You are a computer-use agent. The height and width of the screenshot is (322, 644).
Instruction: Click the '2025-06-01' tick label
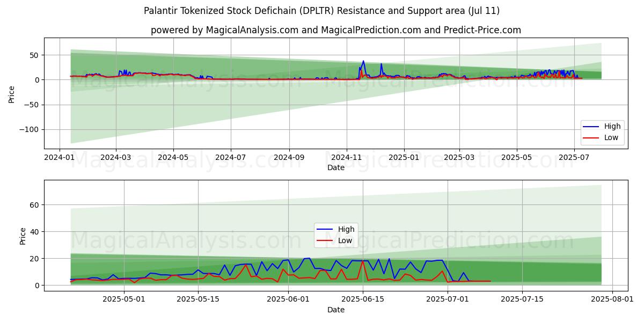click(288, 299)
